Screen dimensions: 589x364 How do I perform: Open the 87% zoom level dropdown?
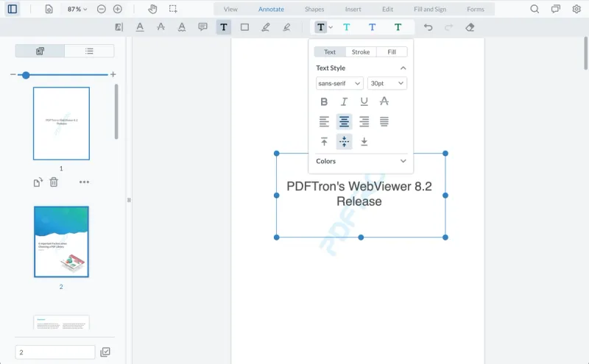tap(77, 9)
